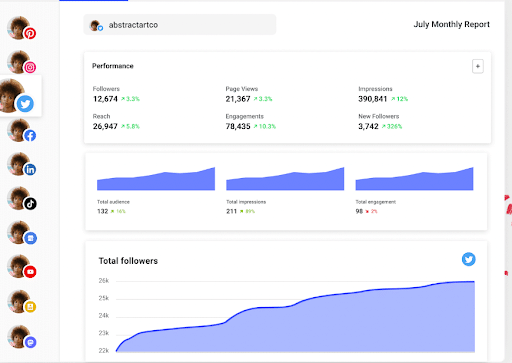
Task: Click the Total engagement value 98
Action: point(359,211)
